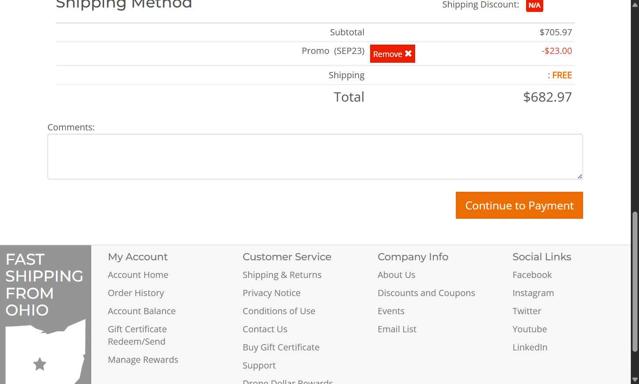Click the -$23.00 promo discount value
This screenshot has width=639, height=384.
pyautogui.click(x=557, y=51)
